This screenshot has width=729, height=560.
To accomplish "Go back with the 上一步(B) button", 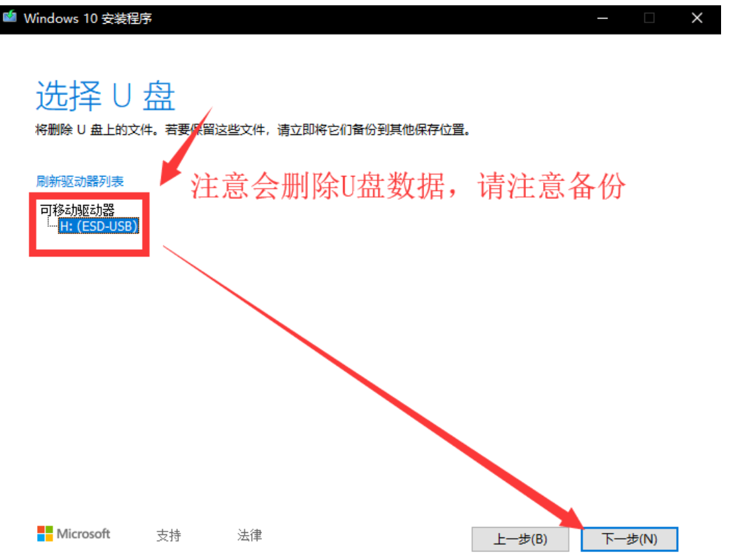I will coord(520,539).
